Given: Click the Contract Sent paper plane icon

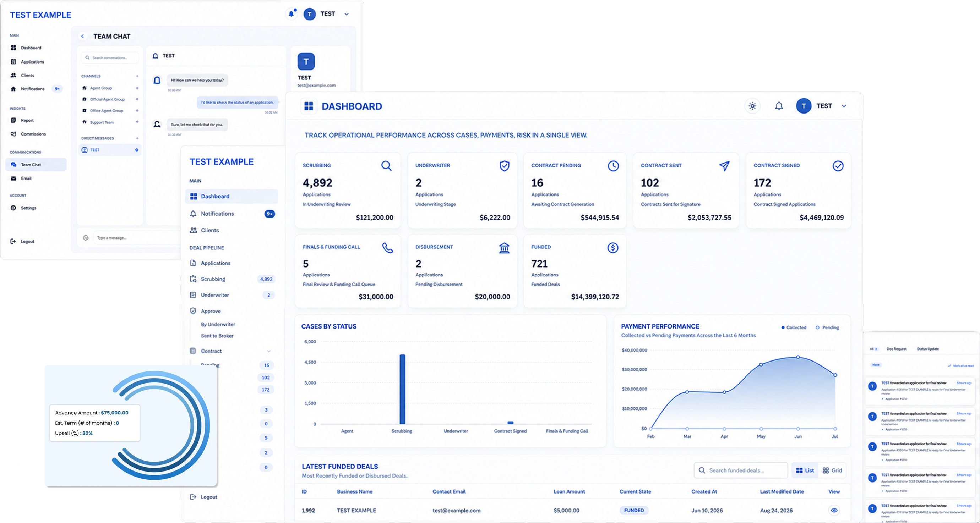Looking at the screenshot, I should [724, 166].
